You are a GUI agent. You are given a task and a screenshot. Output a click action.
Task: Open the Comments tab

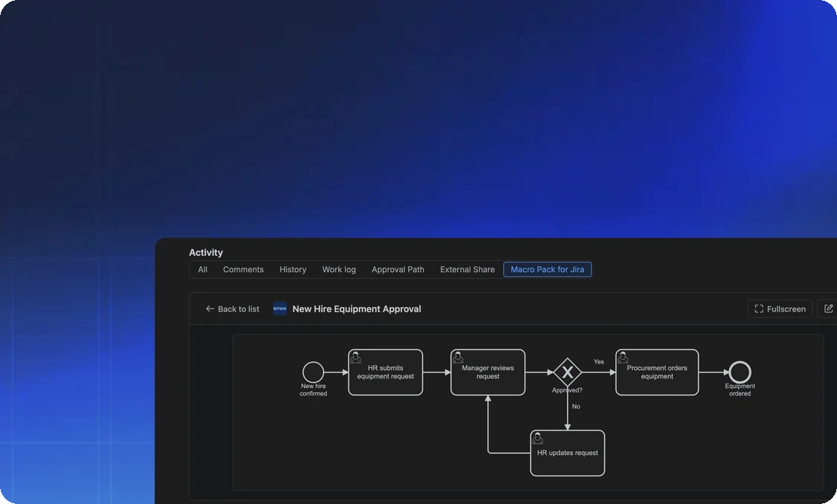243,270
